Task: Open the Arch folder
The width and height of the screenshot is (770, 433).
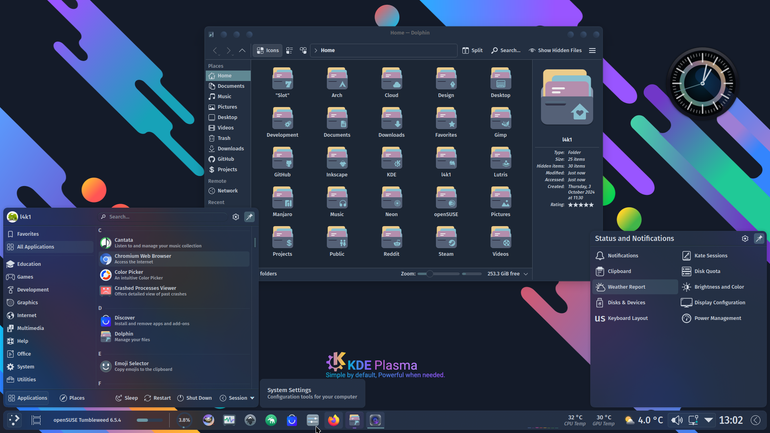Action: [337, 82]
